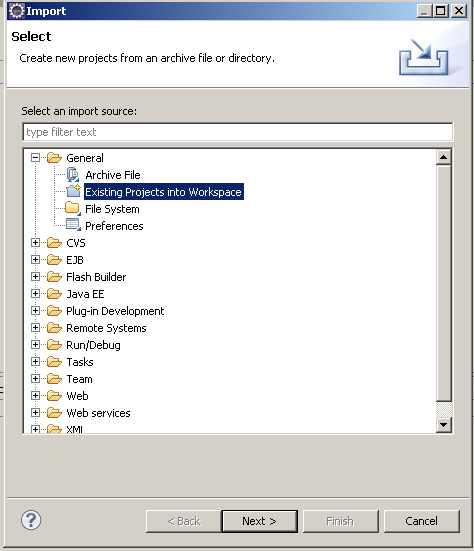474x551 pixels.
Task: Select the Team tree label
Action: (x=80, y=379)
